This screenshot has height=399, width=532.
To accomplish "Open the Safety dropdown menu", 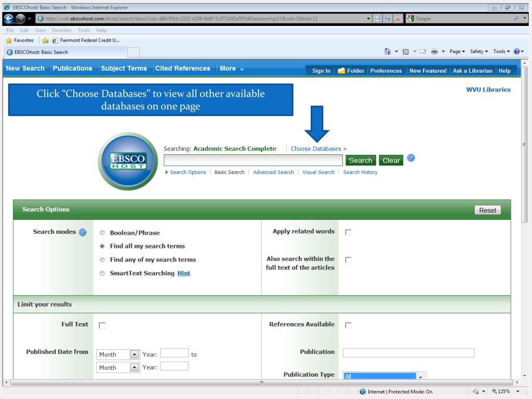I will coord(478,51).
